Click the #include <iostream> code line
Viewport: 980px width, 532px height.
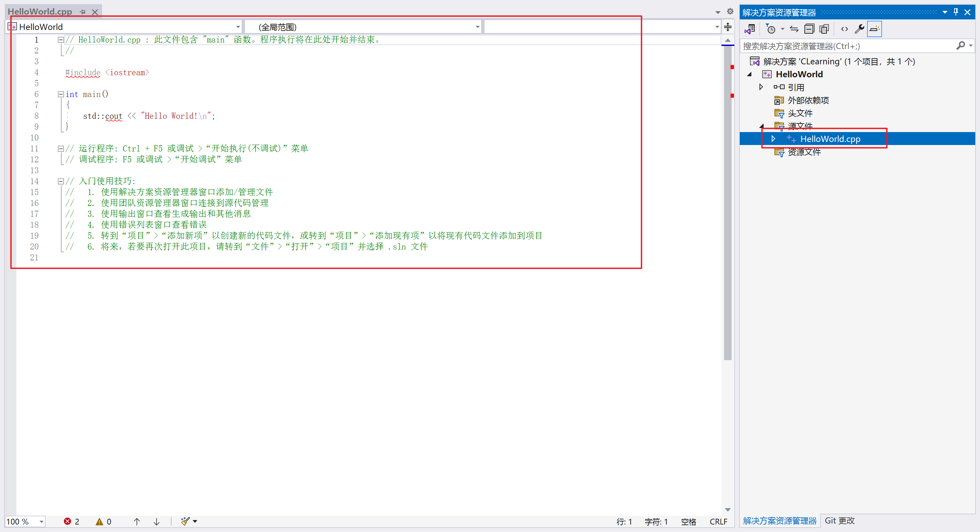click(x=107, y=72)
